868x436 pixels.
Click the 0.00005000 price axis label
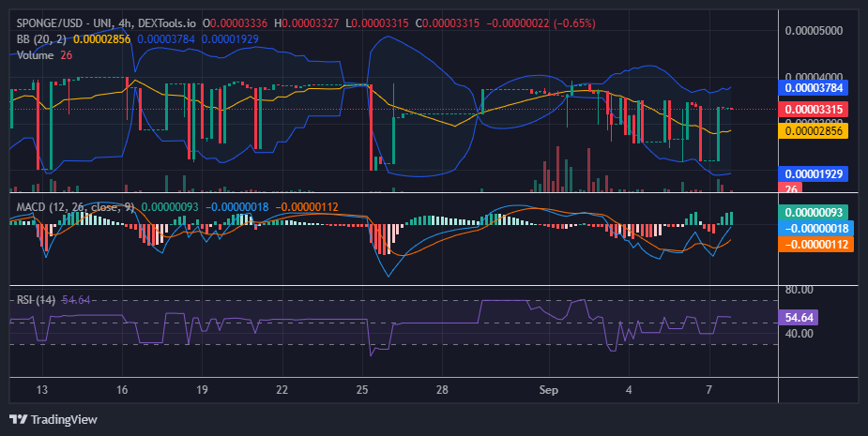tap(814, 30)
